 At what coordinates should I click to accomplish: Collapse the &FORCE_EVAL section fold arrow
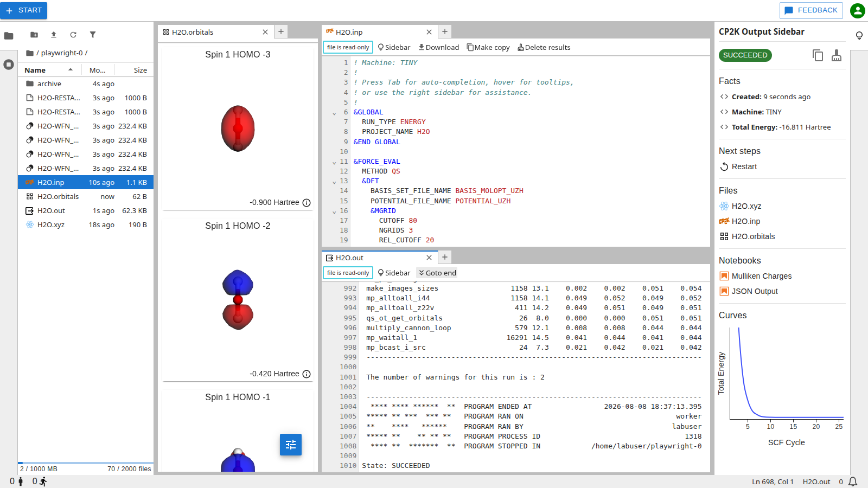point(334,162)
